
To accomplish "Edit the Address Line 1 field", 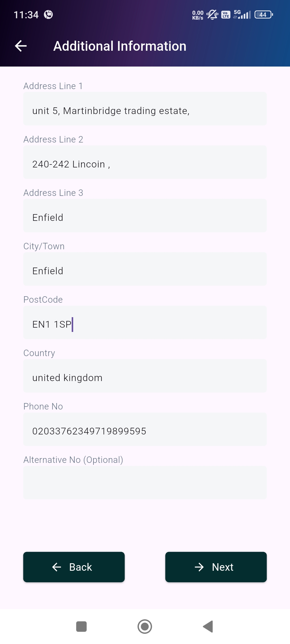I will 145,109.
